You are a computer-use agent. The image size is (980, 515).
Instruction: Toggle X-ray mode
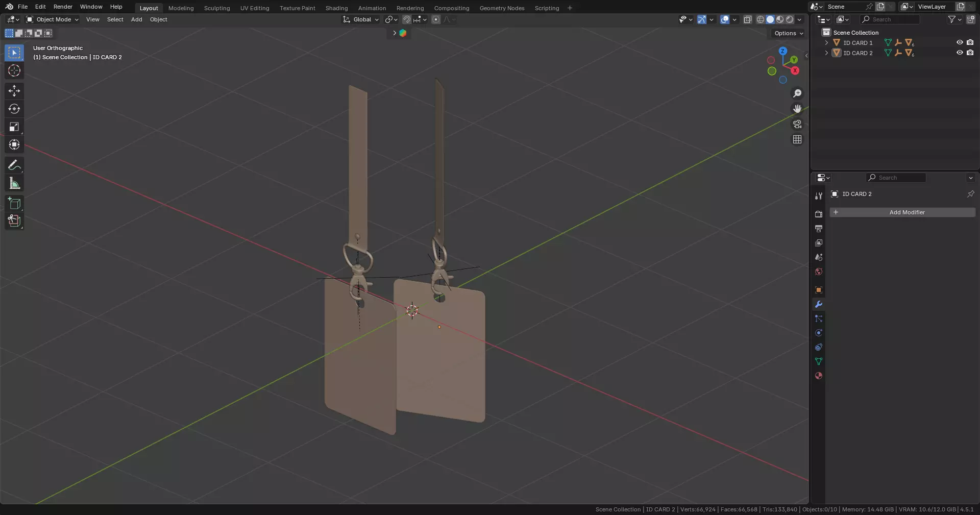(x=748, y=19)
